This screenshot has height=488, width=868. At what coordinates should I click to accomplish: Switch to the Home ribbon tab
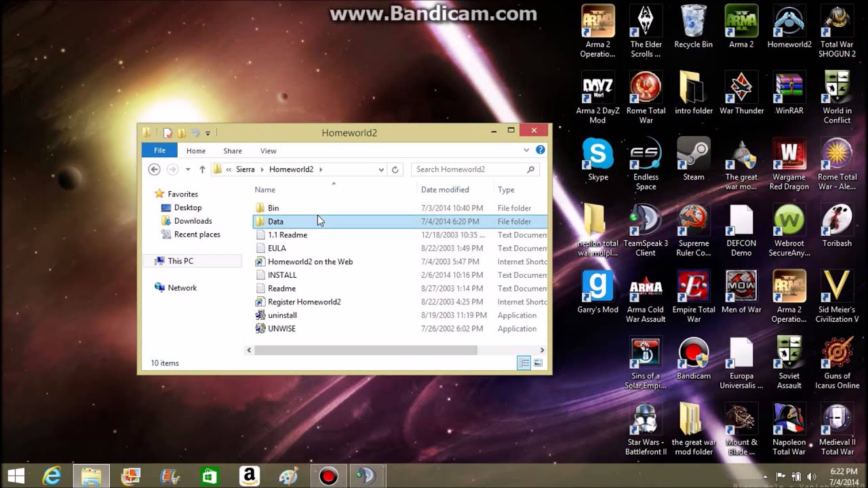pyautogui.click(x=196, y=150)
